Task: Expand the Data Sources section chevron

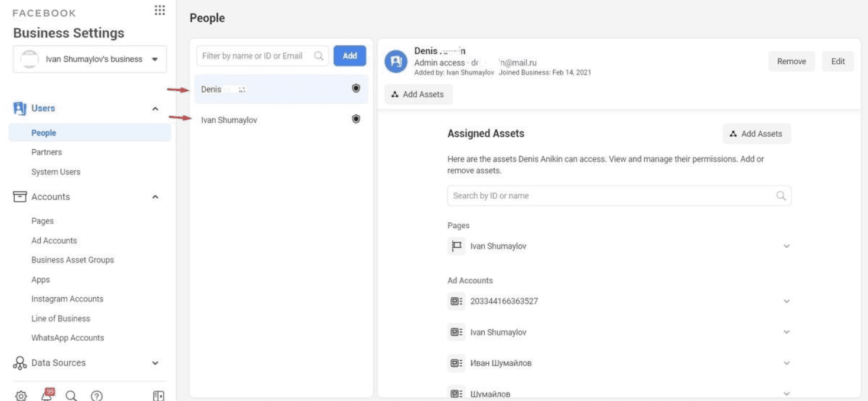Action: tap(155, 364)
